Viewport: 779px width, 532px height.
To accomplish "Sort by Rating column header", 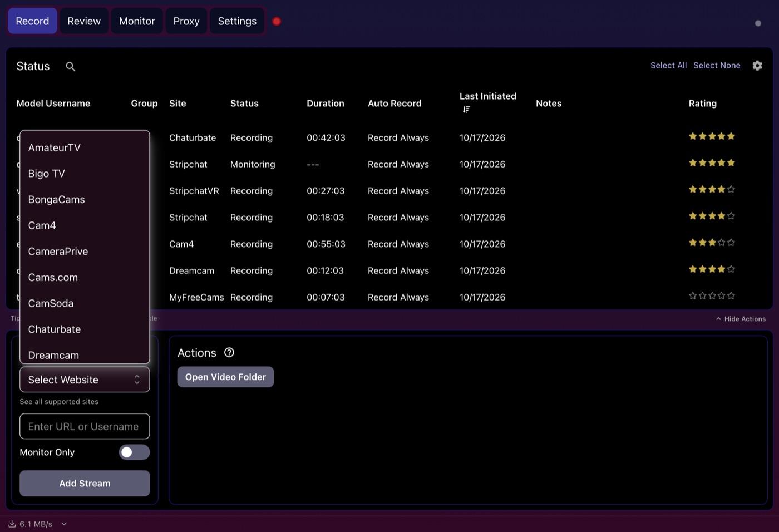I will click(703, 104).
